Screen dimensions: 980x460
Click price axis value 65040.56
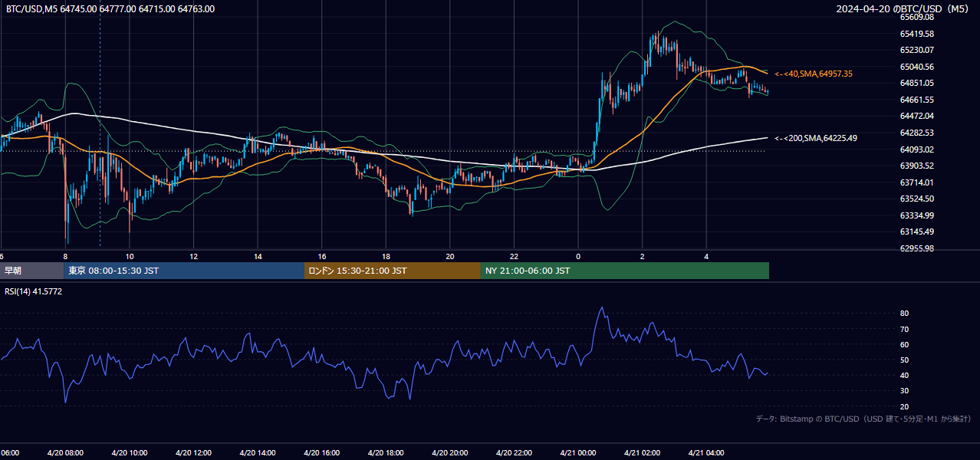coord(916,67)
